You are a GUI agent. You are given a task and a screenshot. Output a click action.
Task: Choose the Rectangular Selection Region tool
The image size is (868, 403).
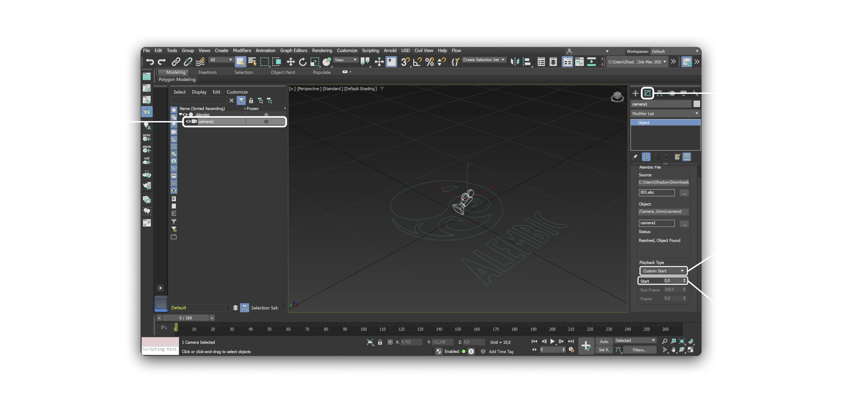click(x=264, y=62)
